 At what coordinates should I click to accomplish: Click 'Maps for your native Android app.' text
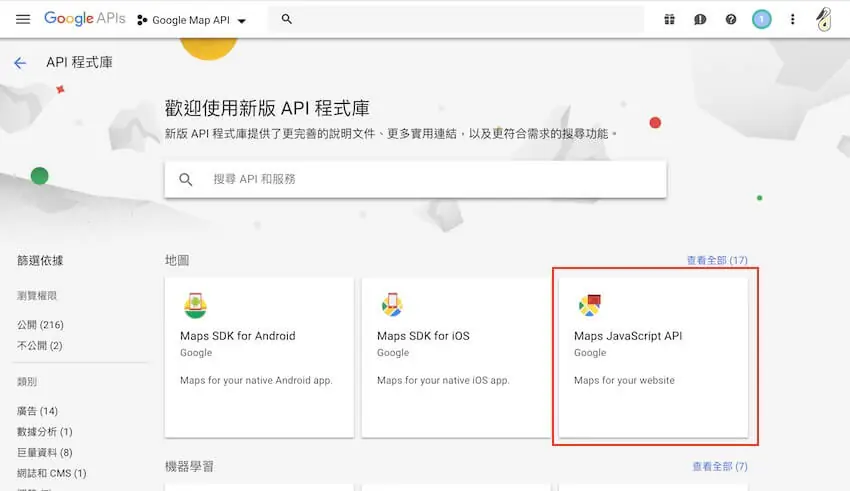(256, 380)
